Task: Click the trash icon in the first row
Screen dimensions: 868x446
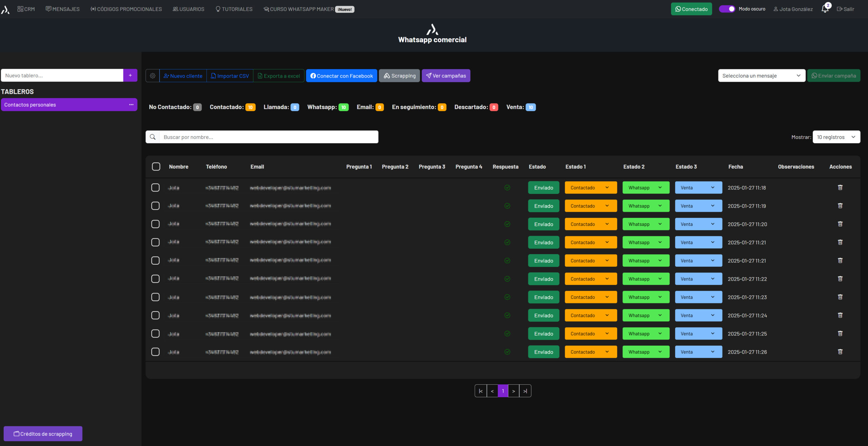Action: 840,187
